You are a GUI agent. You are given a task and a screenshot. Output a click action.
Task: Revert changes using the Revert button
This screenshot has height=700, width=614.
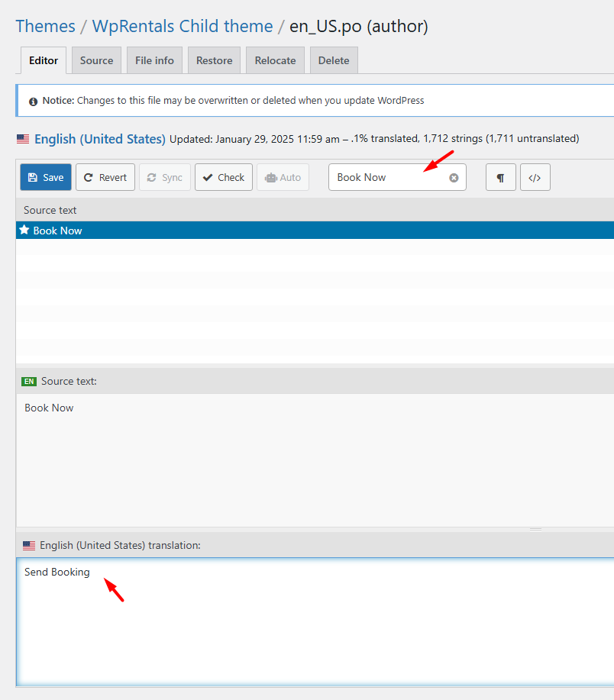(105, 177)
